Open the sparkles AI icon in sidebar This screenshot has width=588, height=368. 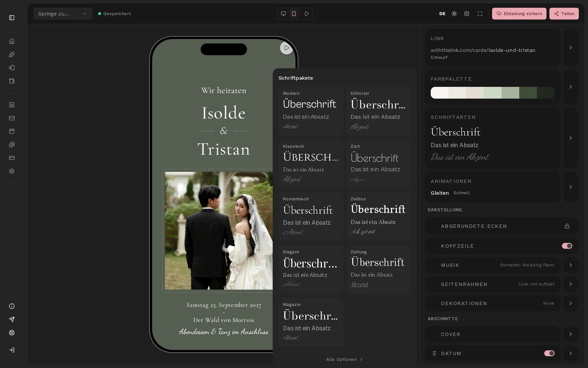[x=12, y=54]
